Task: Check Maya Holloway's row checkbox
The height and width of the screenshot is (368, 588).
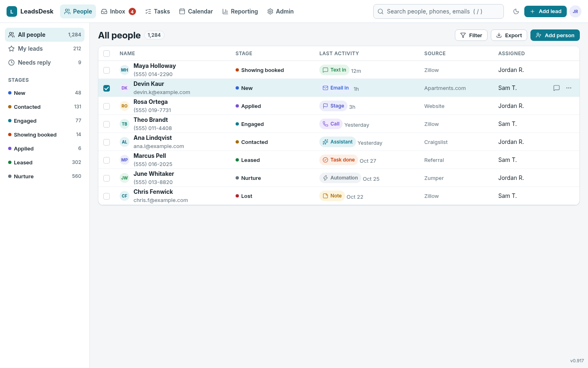Action: click(x=107, y=70)
